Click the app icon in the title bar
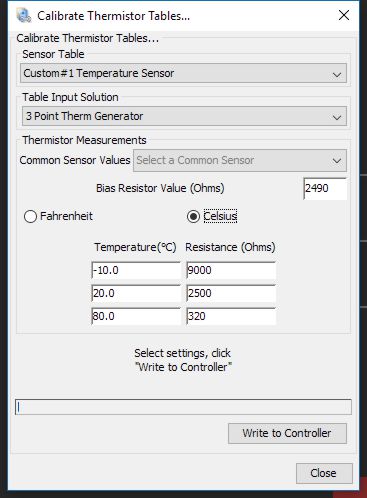Viewport: 367px width, 498px height. [x=23, y=16]
